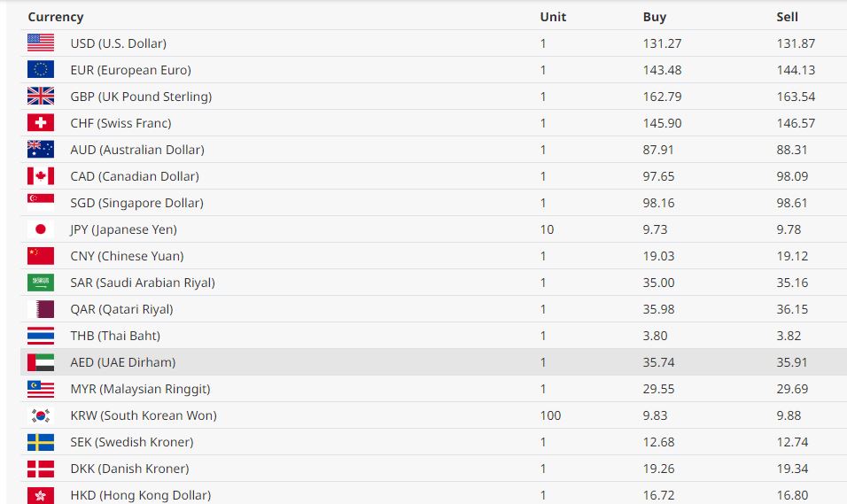Image resolution: width=847 pixels, height=504 pixels.
Task: Click the MYR (Malaysian Ringgit) label
Action: point(140,389)
